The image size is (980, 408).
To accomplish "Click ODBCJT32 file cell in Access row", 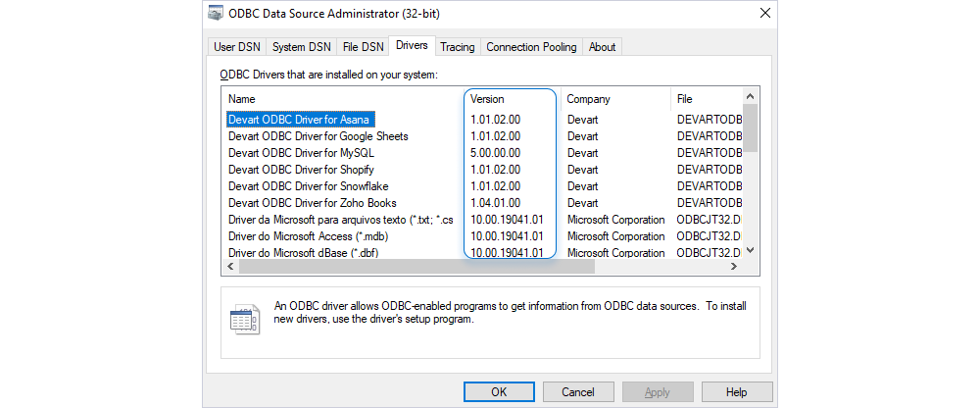I will click(710, 236).
